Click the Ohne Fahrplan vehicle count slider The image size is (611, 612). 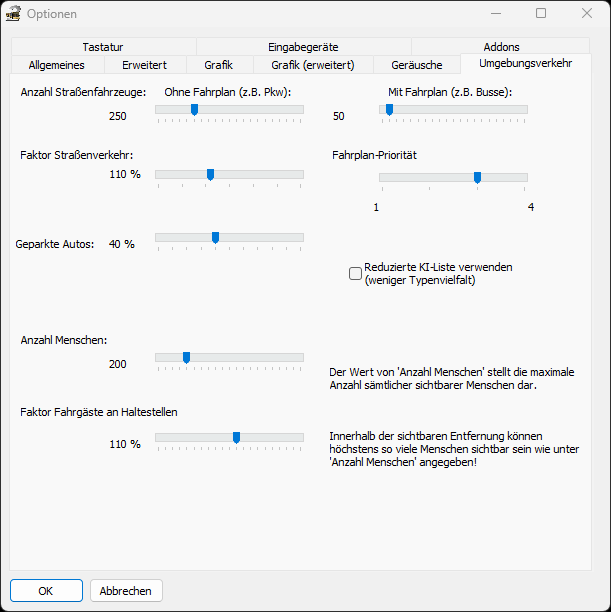pos(194,110)
